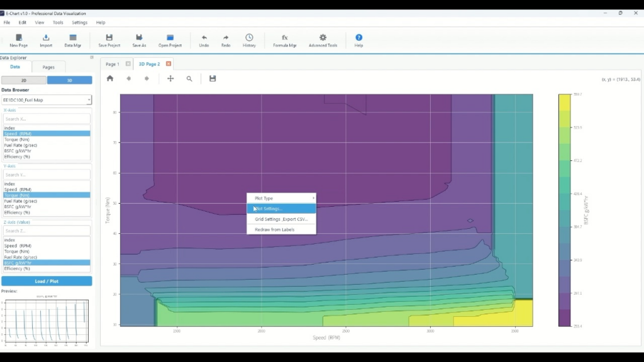Expand the Plot Type submenu
This screenshot has height=362, width=644.
(x=281, y=198)
